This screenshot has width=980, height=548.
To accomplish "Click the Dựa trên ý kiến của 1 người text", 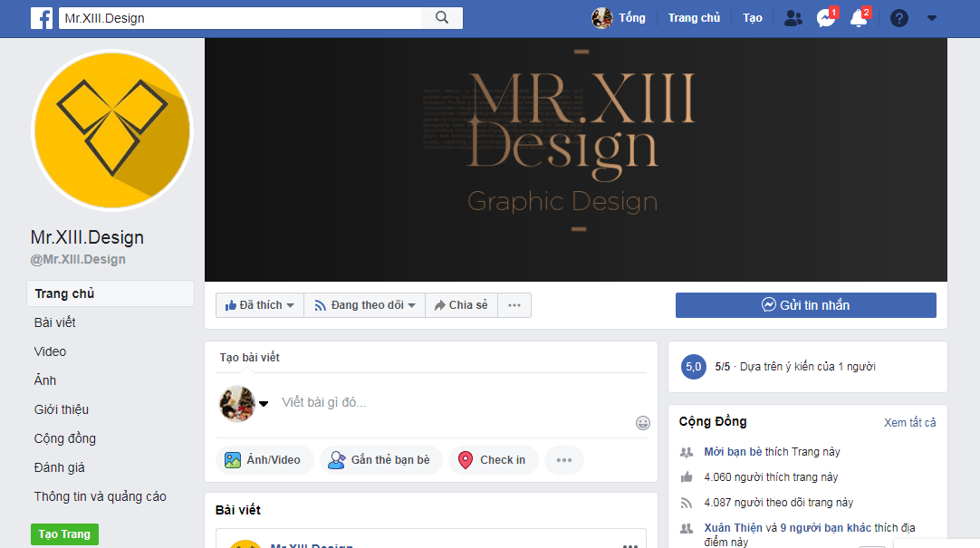I will click(x=808, y=367).
